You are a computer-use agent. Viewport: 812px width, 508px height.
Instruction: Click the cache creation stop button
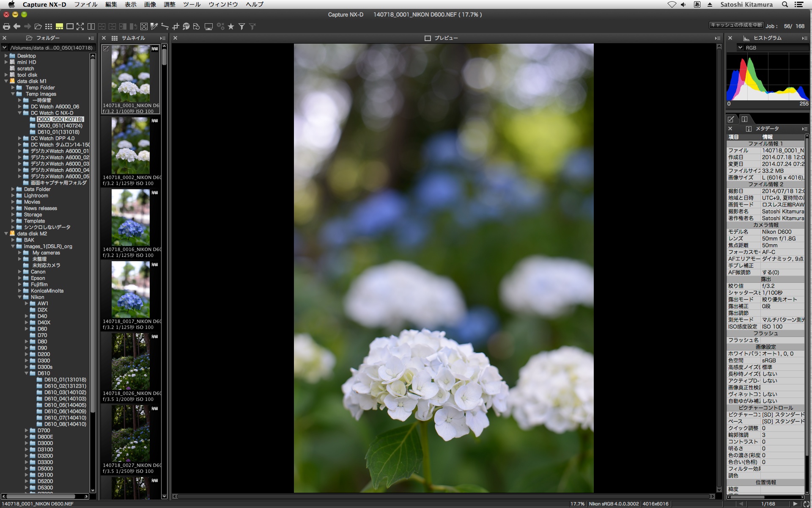(736, 25)
